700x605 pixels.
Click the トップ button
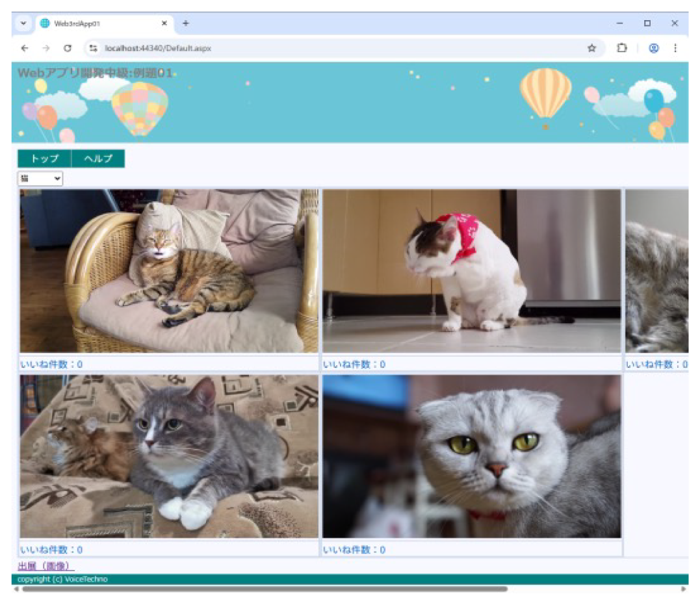[x=43, y=158]
